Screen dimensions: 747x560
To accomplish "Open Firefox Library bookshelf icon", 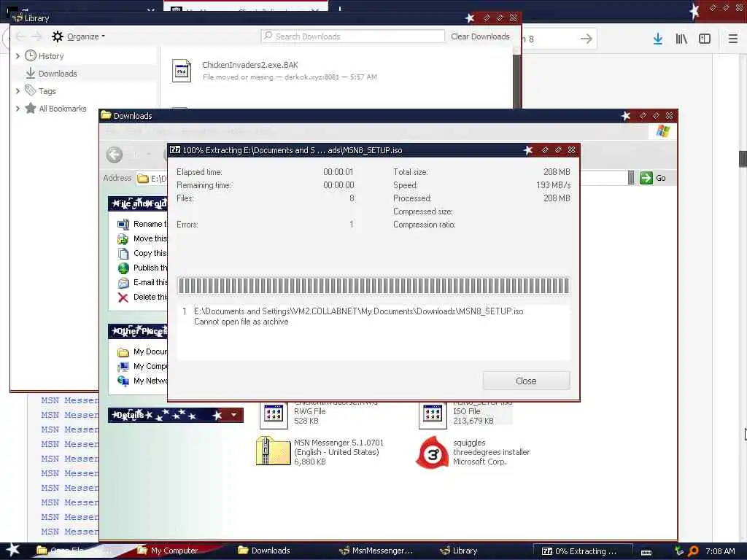I will [681, 39].
